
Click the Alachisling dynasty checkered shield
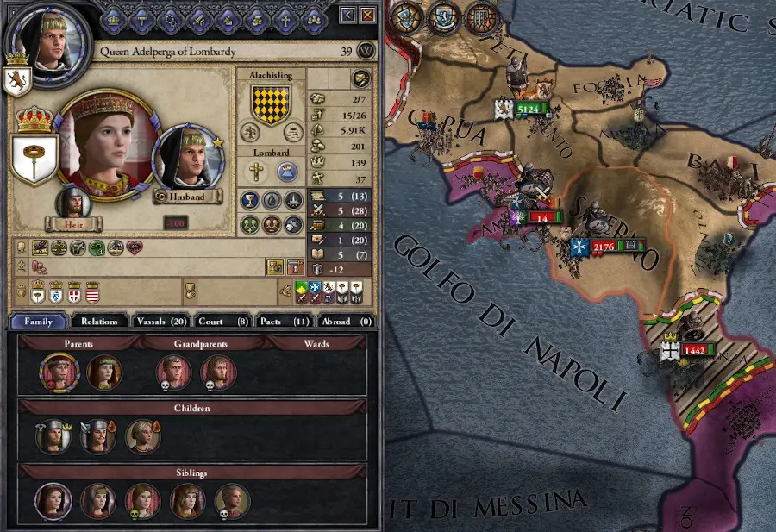tap(271, 103)
